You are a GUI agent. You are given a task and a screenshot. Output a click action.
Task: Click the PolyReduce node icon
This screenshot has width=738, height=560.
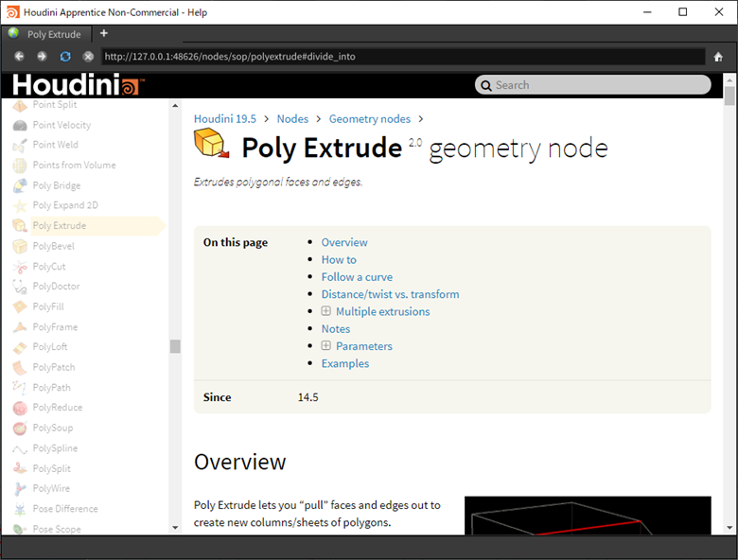tap(20, 408)
